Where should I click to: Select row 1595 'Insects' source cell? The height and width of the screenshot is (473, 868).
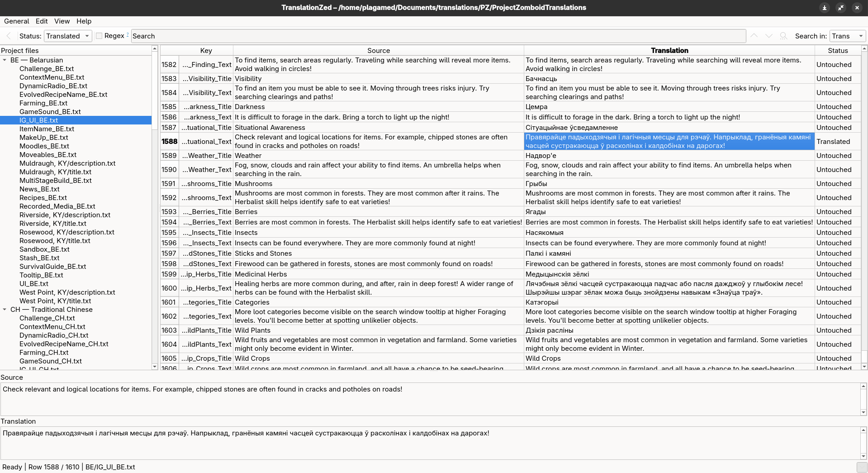[x=378, y=233]
